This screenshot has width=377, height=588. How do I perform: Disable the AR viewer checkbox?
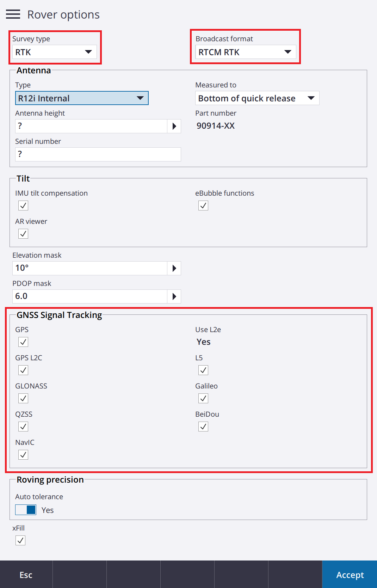(23, 234)
